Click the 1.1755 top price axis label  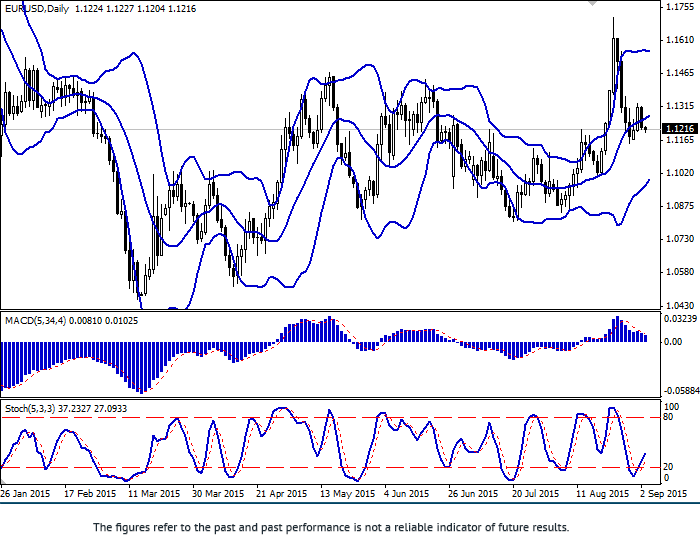(x=680, y=7)
